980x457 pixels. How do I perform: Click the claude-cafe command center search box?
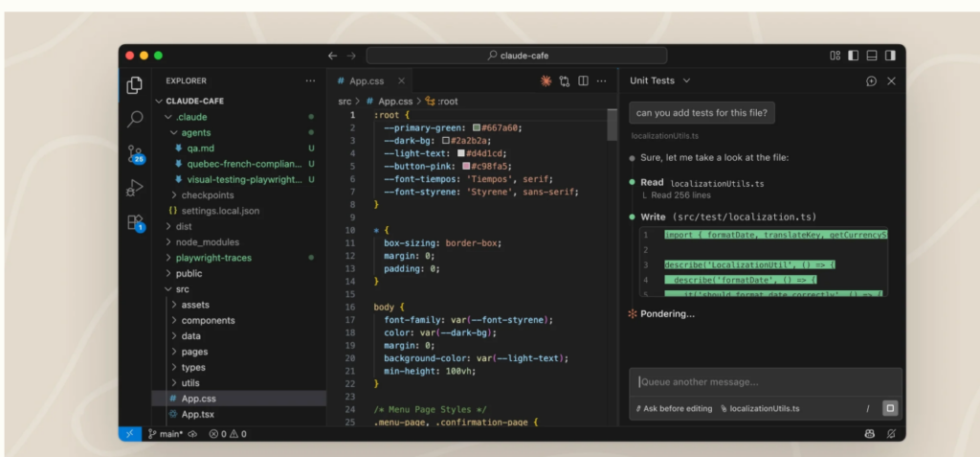pos(516,56)
